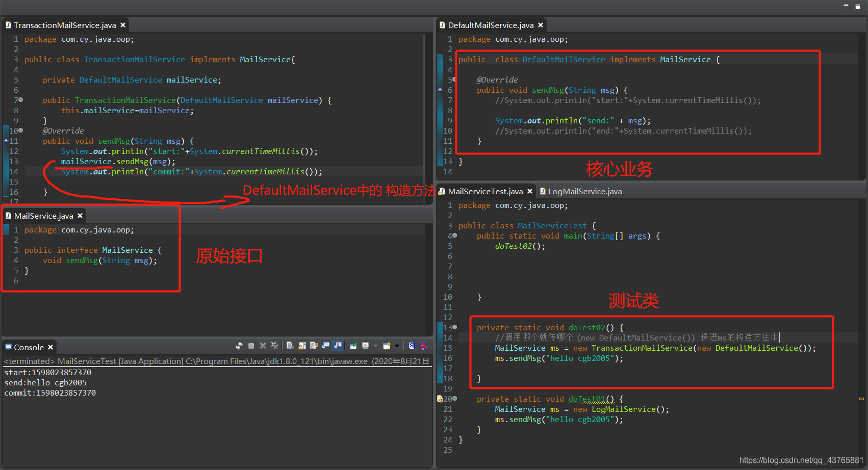This screenshot has width=868, height=470.
Task: Maximize the editor area using top-right maximize icon
Action: coord(858,6)
